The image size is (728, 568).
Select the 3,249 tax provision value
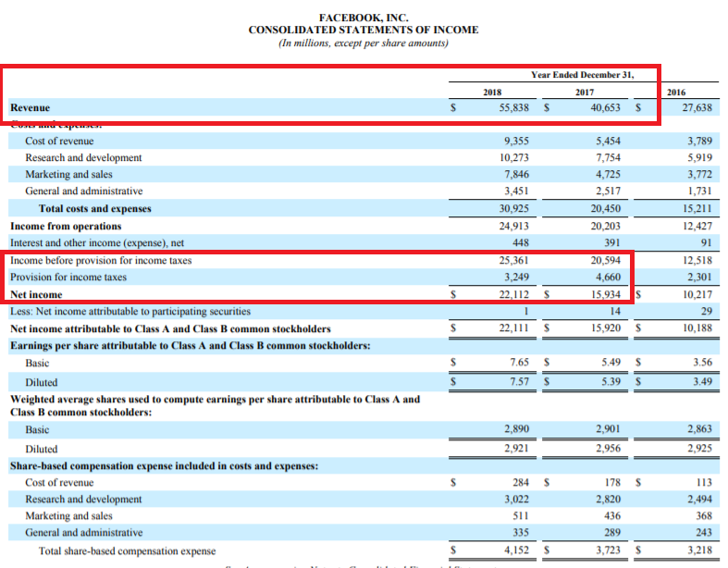pyautogui.click(x=516, y=278)
